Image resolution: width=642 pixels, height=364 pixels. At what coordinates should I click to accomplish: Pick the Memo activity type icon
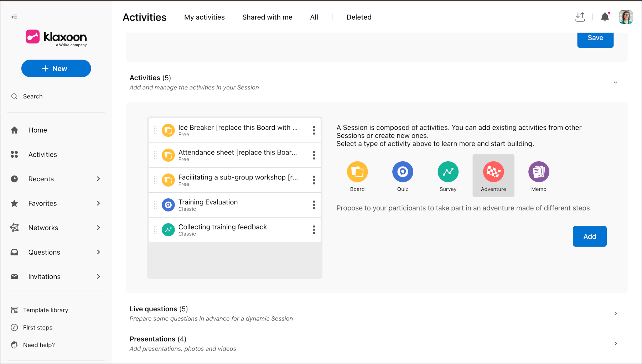pyautogui.click(x=539, y=172)
